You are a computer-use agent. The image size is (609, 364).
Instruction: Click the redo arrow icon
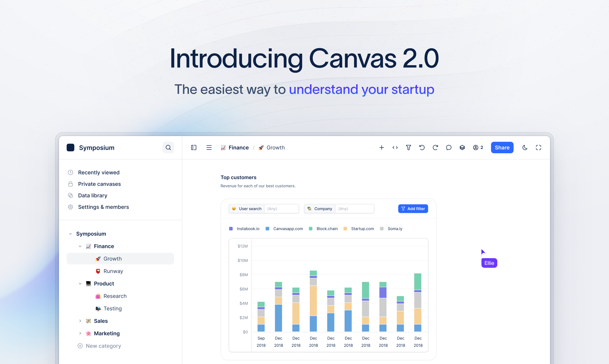point(435,148)
